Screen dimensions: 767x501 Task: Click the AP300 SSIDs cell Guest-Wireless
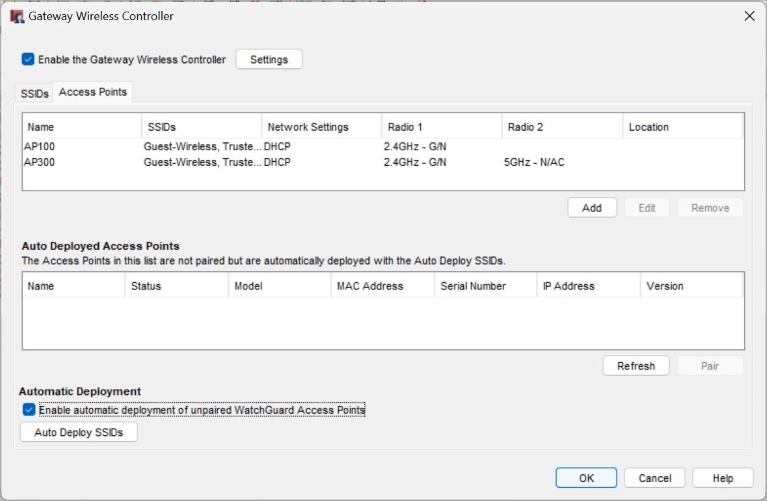pos(203,162)
